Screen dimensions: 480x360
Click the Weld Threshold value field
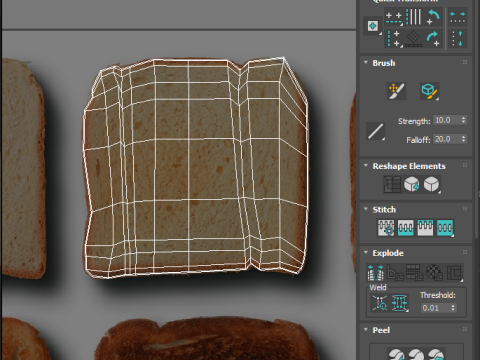click(x=436, y=308)
